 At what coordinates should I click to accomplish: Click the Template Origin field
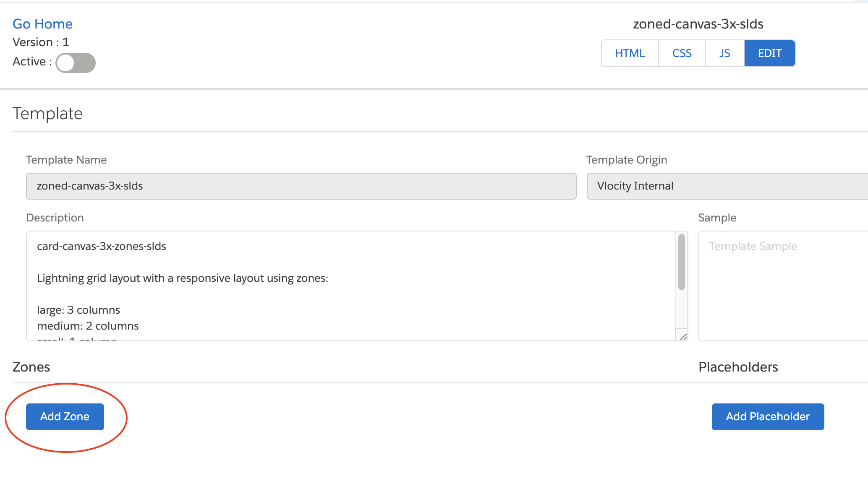tap(727, 186)
